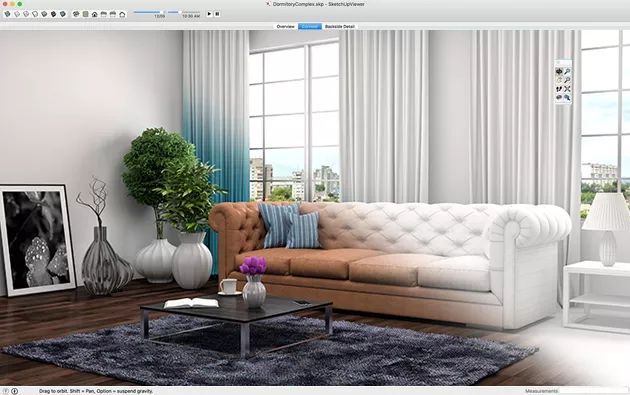Open the Overview scene tab
This screenshot has width=630, height=395.
[x=285, y=27]
